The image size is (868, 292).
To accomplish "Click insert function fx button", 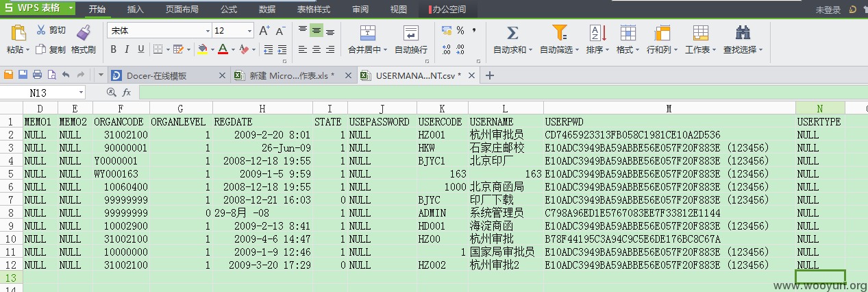I will 127,93.
